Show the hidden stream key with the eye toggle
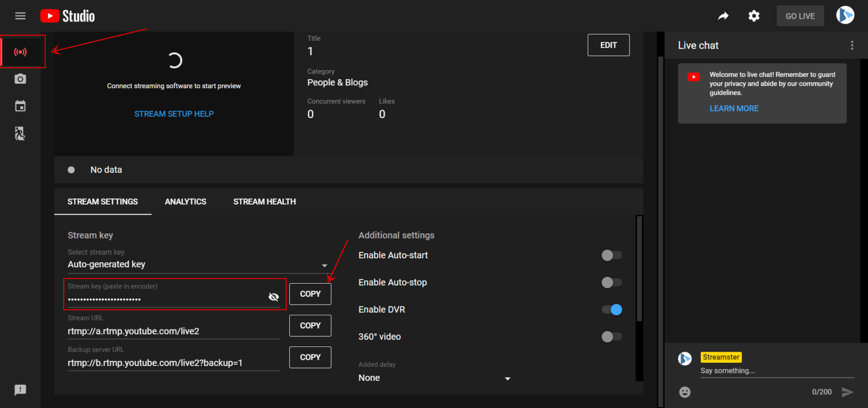The width and height of the screenshot is (868, 408). click(274, 296)
